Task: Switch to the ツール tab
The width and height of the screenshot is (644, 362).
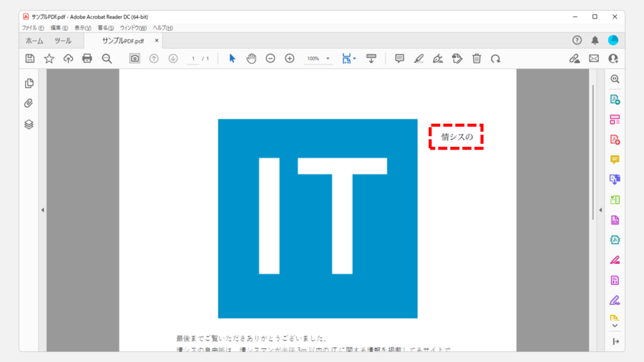Action: [63, 41]
